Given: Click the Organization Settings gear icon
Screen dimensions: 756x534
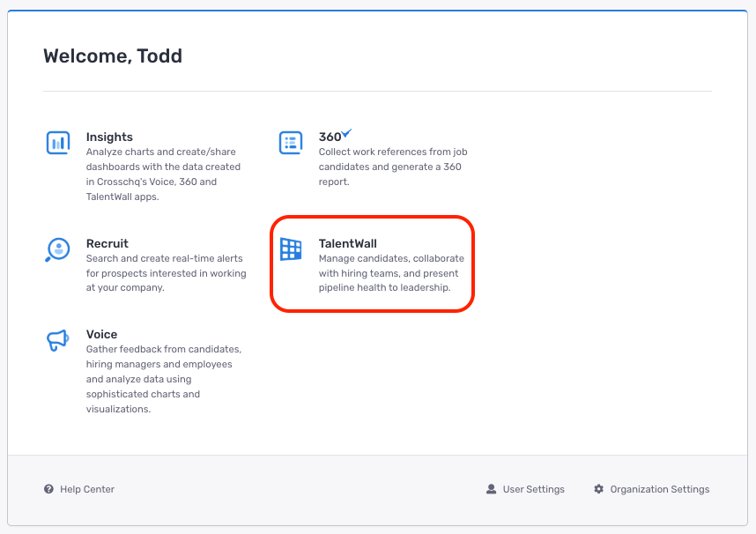Looking at the screenshot, I should click(x=599, y=489).
